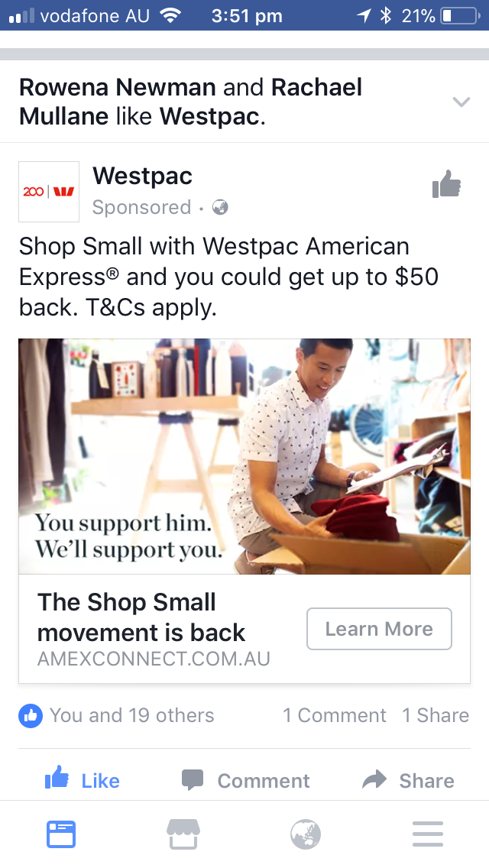Open the Comment action
The image size is (489, 868).
245,781
